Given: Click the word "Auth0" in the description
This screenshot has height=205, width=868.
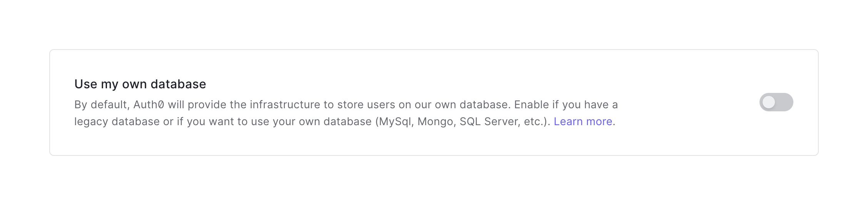Looking at the screenshot, I should [x=149, y=105].
